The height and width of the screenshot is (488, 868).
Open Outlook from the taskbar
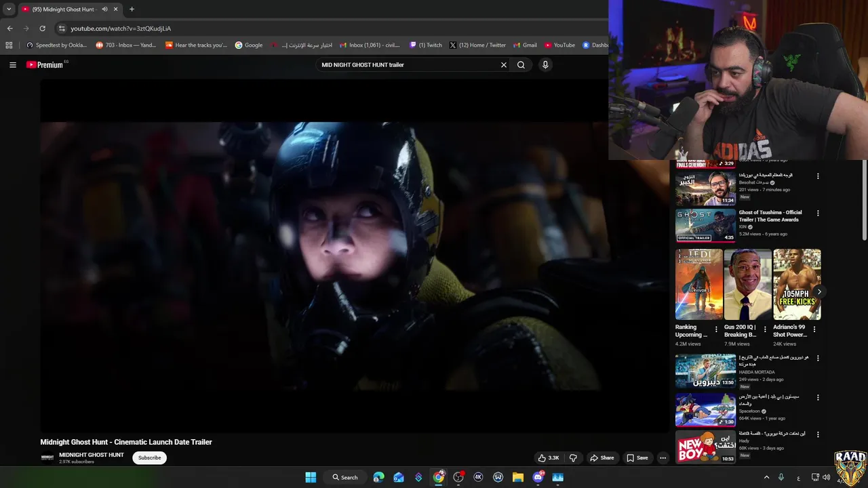(399, 477)
